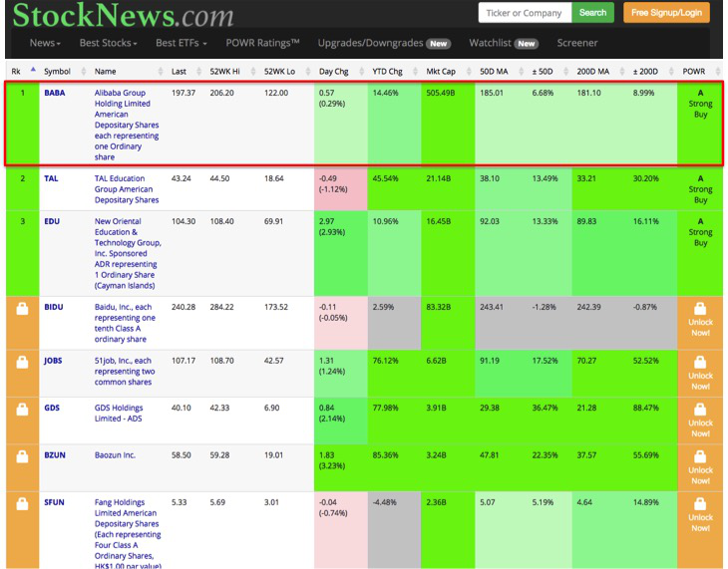Open TAL Education Group name link

[x=127, y=189]
